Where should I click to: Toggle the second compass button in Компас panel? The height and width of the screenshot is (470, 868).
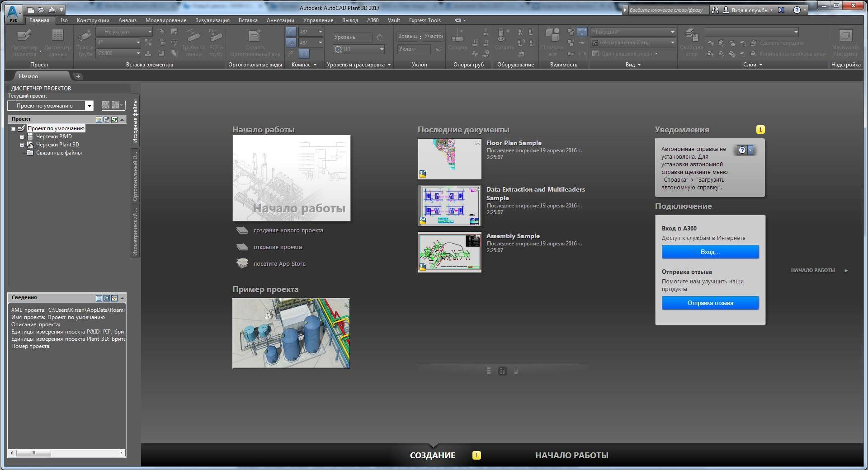[x=291, y=42]
